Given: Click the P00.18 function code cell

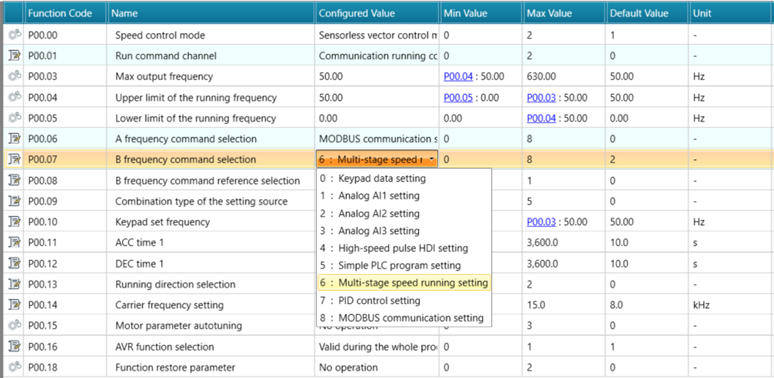Looking at the screenshot, I should point(65,368).
